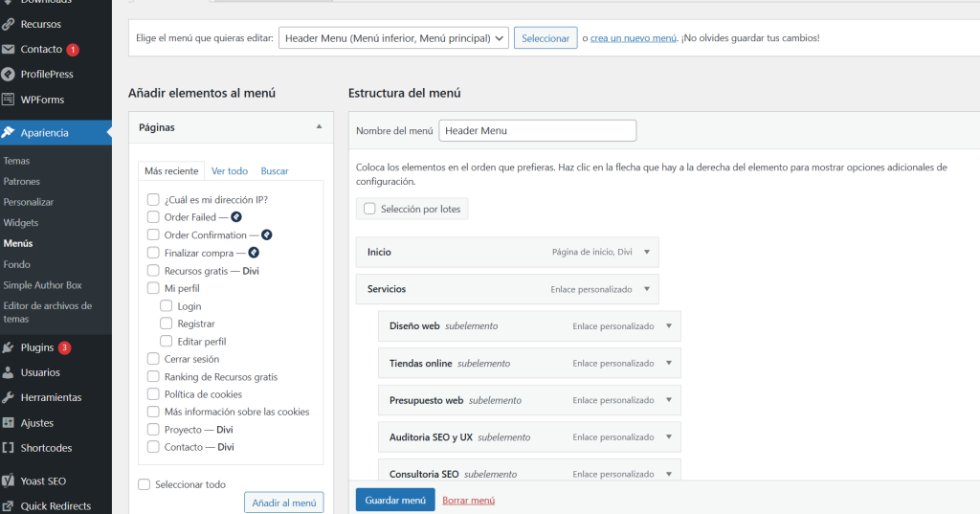Expand the Presupuesto web subelement options

(x=669, y=399)
